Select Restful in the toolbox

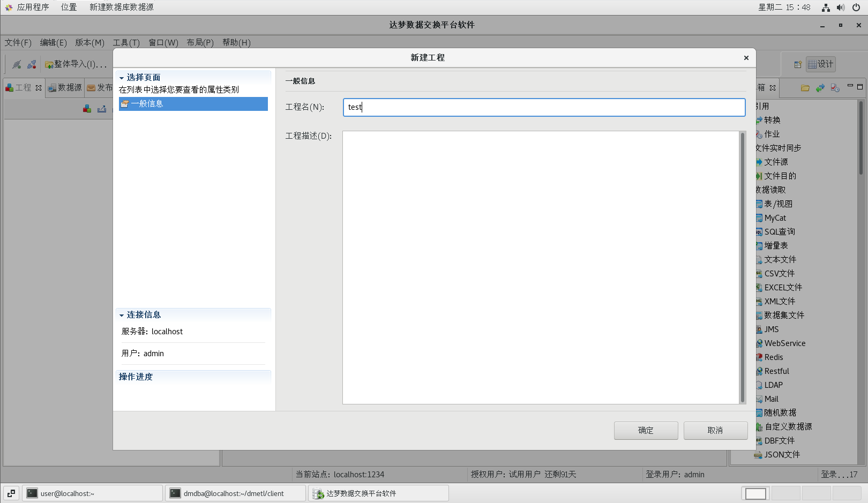(x=776, y=371)
